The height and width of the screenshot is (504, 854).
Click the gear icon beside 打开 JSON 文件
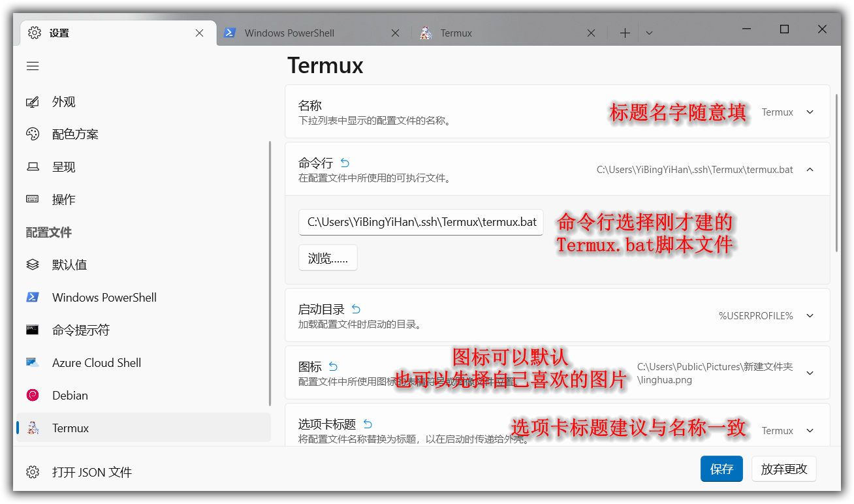click(33, 471)
